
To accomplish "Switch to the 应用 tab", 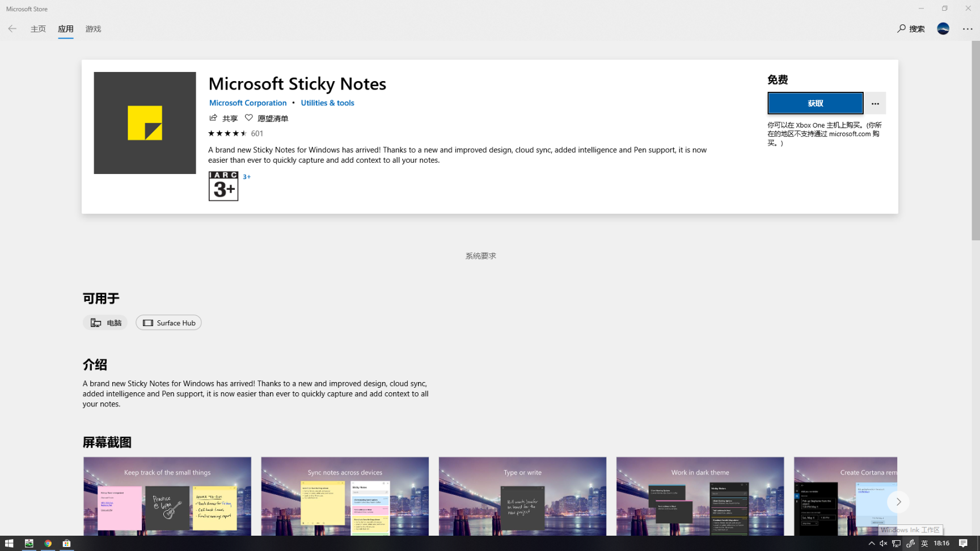I will click(66, 29).
